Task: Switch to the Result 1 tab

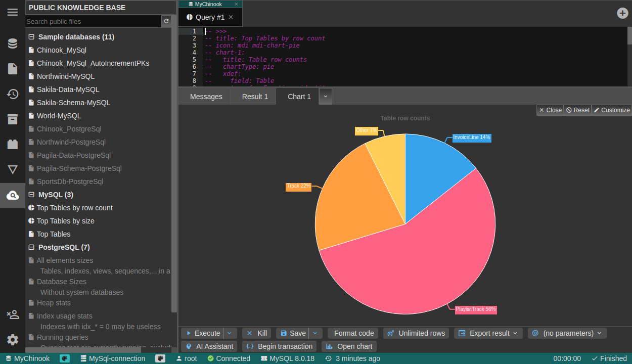Action: coord(255,97)
